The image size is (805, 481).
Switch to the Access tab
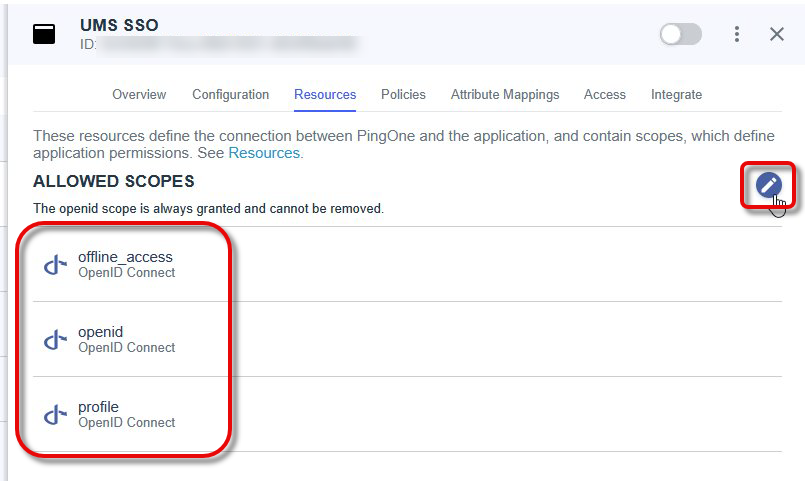coord(604,95)
